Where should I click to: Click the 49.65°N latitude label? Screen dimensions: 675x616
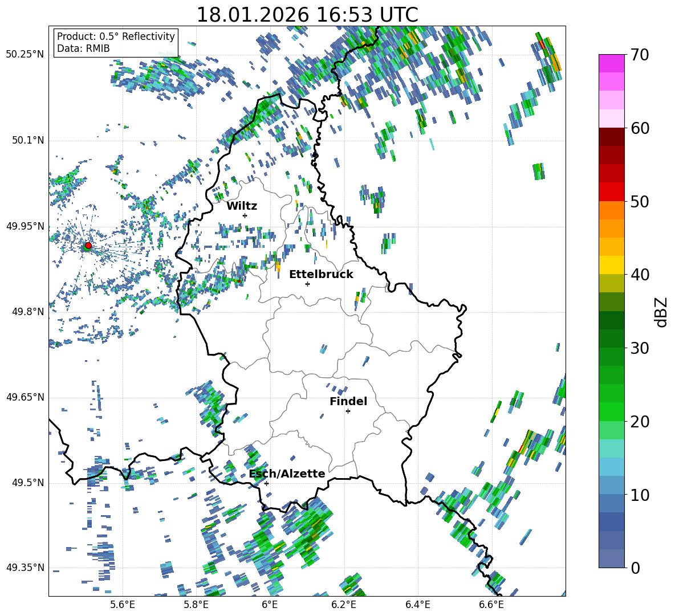tap(25, 397)
